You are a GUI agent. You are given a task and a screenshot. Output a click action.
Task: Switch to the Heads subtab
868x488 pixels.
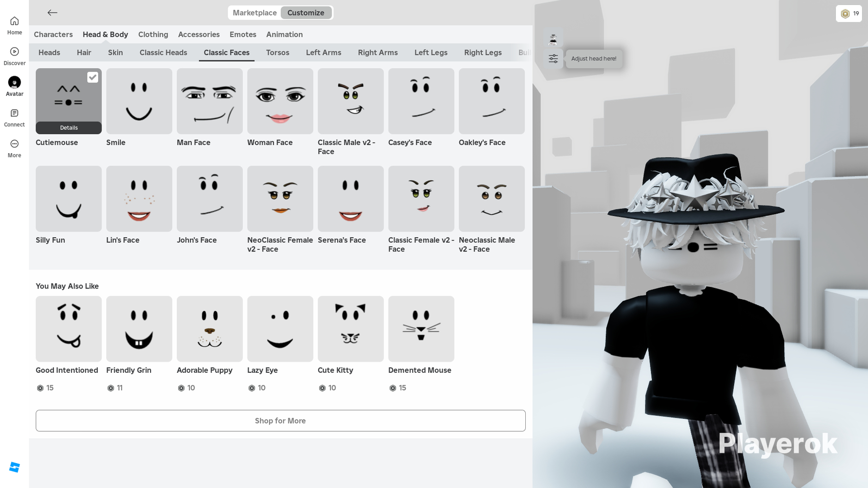pos(49,52)
